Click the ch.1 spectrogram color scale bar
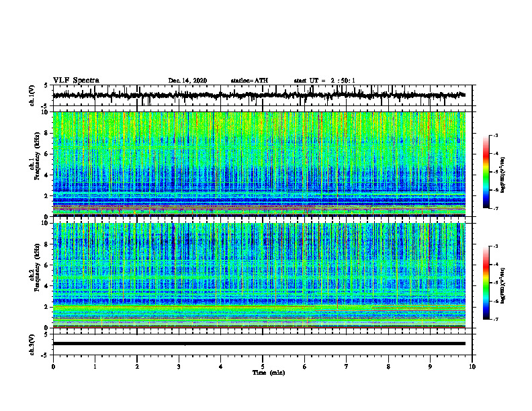The height and width of the screenshot is (411, 532). (x=486, y=172)
